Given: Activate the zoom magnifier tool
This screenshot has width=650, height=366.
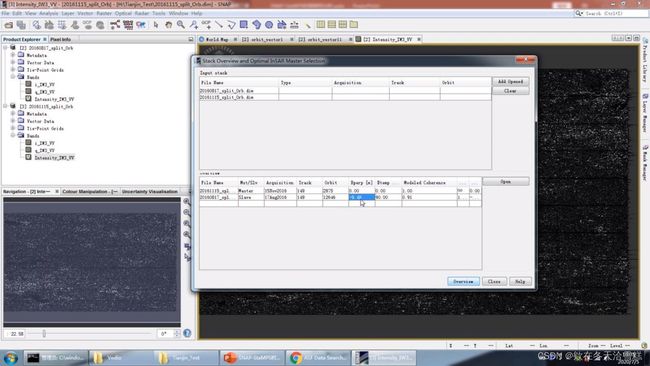Looking at the screenshot, I should [181, 25].
